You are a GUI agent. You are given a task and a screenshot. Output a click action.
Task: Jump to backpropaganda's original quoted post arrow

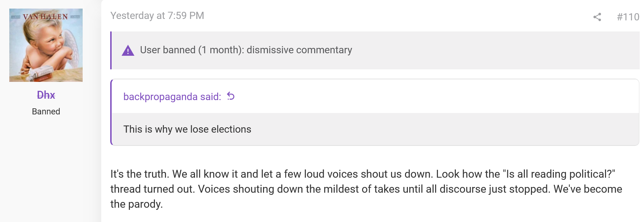231,96
